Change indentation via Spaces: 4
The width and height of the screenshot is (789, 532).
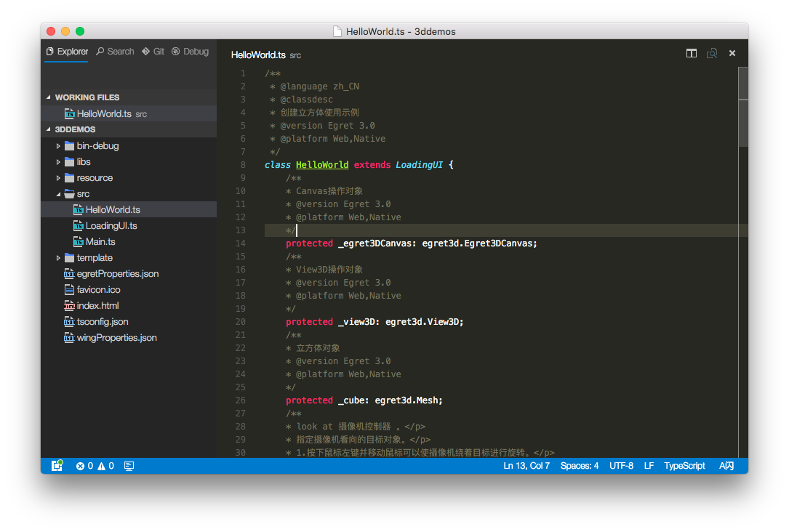pos(580,466)
